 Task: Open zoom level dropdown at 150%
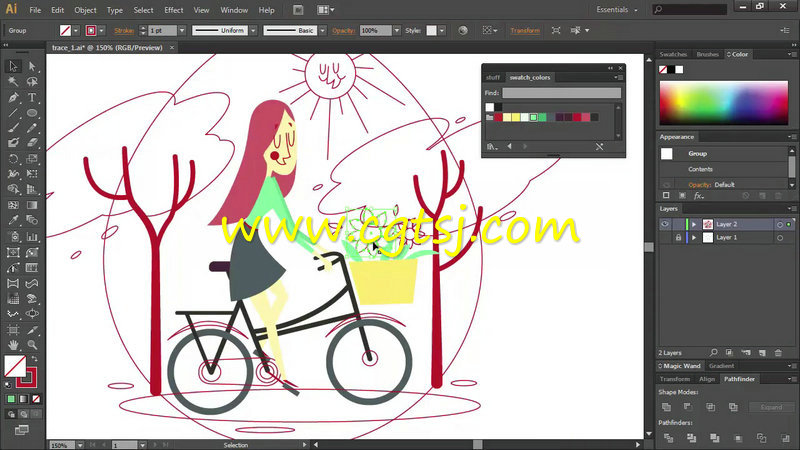coord(80,445)
